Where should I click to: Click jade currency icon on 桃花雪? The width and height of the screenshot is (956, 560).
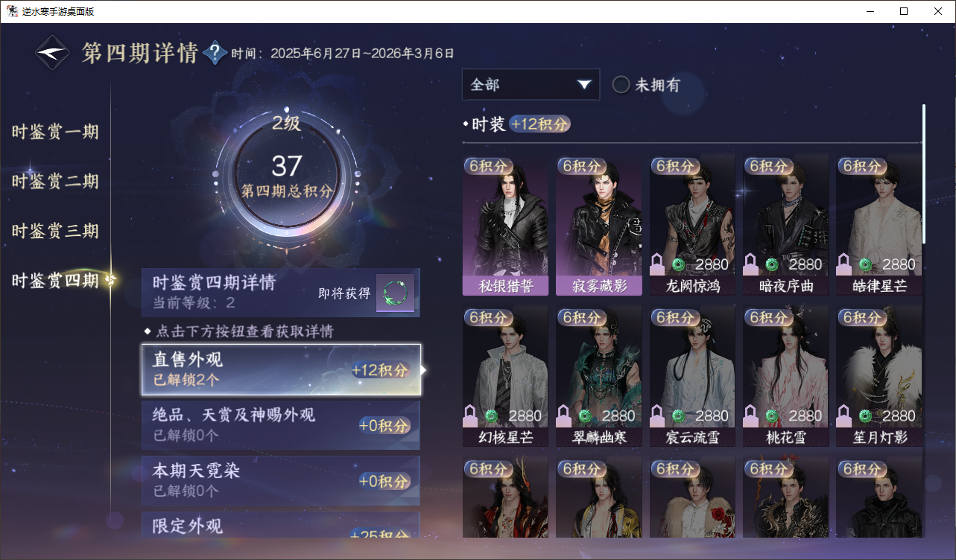coord(772,416)
